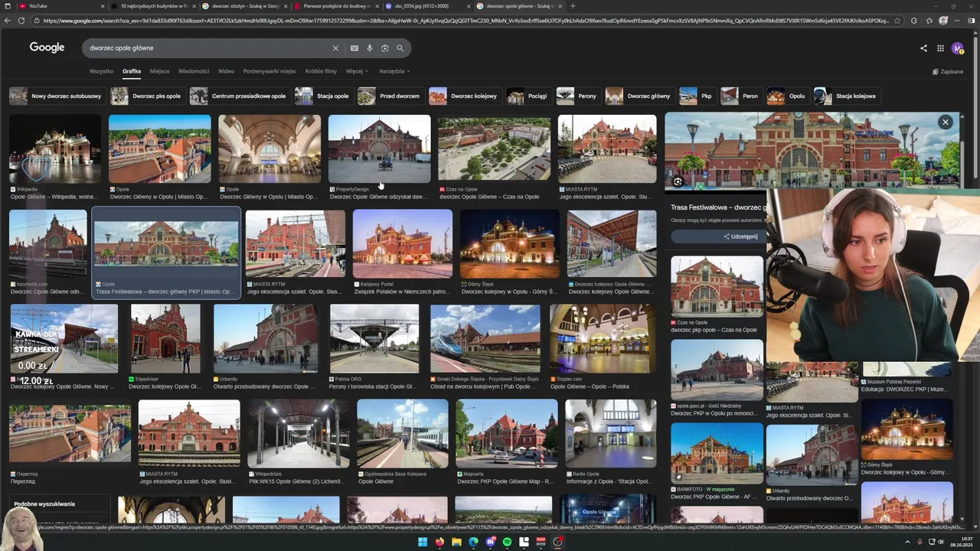Select the 'Perony' filter chip
Viewport: 980px width, 551px height.
coord(577,96)
